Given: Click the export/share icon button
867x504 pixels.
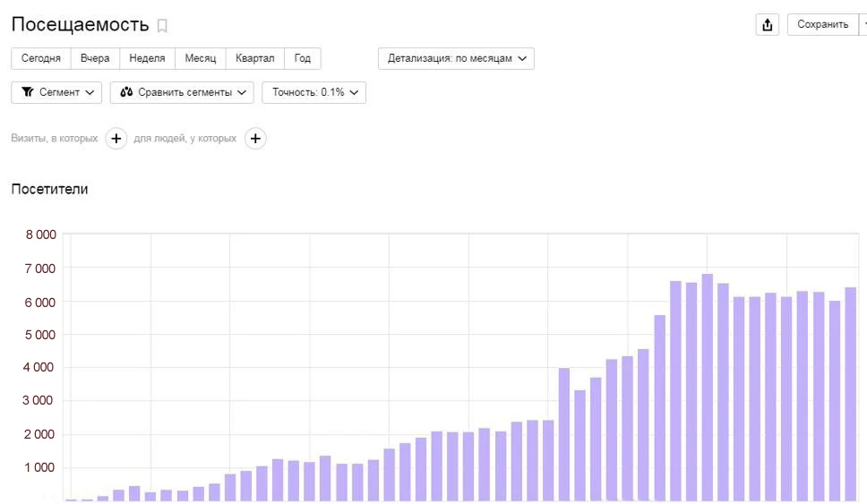Looking at the screenshot, I should point(767,25).
